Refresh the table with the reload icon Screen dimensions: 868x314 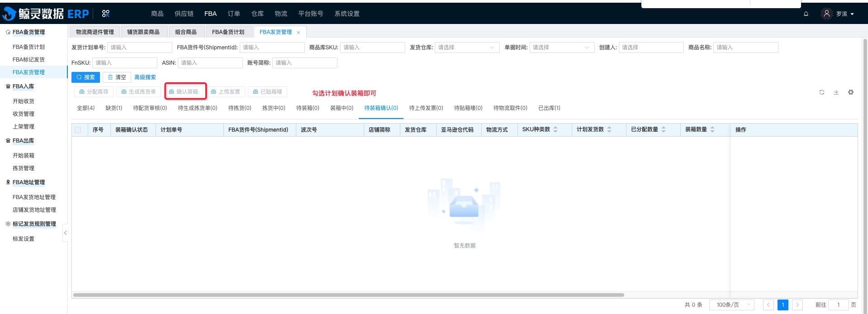point(822,92)
